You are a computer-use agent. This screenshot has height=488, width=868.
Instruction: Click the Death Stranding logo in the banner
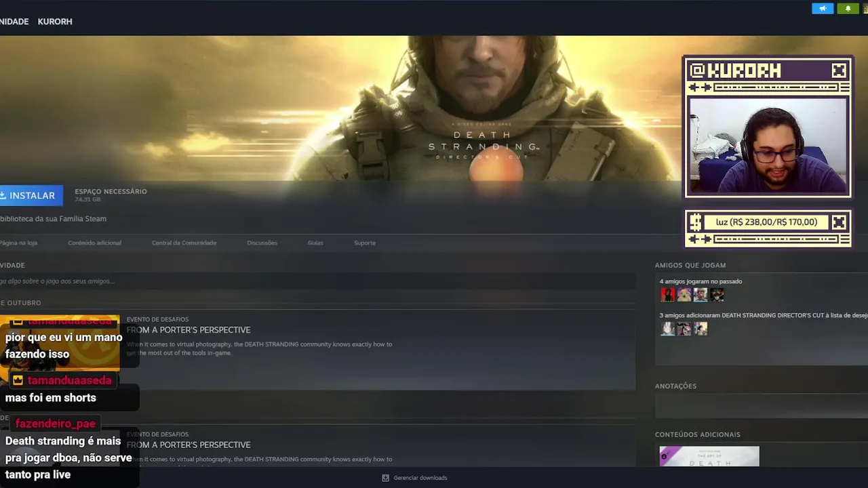coord(483,140)
